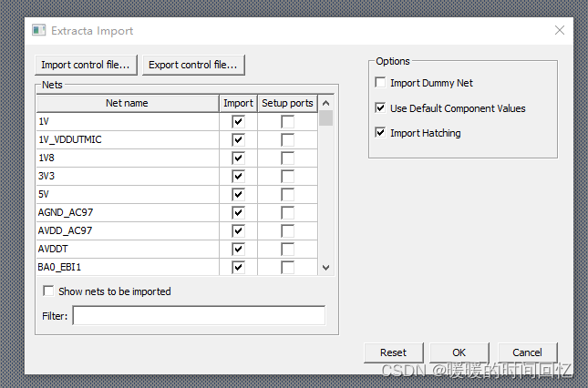Image resolution: width=588 pixels, height=388 pixels.
Task: Toggle Use Default Component Values checkbox
Action: (x=380, y=107)
